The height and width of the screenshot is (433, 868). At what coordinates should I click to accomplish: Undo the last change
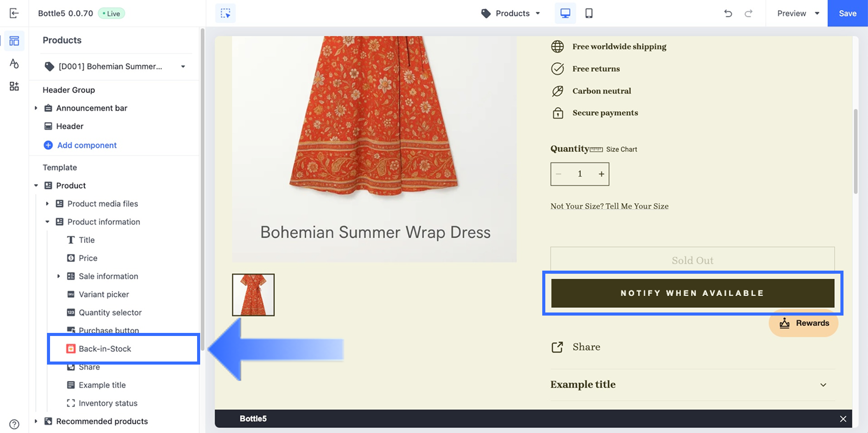(728, 13)
